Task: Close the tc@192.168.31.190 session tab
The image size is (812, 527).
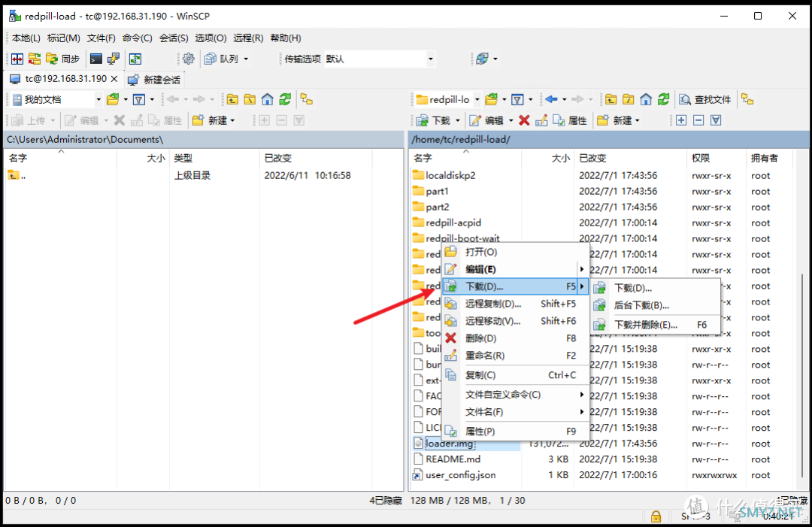Action: [114, 79]
